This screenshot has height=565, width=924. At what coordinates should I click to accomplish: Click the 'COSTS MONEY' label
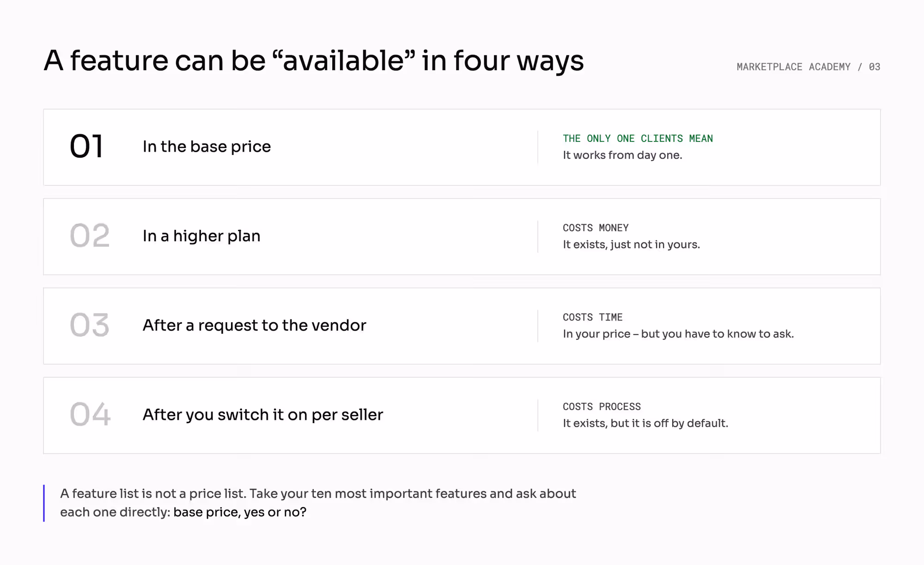[596, 228]
